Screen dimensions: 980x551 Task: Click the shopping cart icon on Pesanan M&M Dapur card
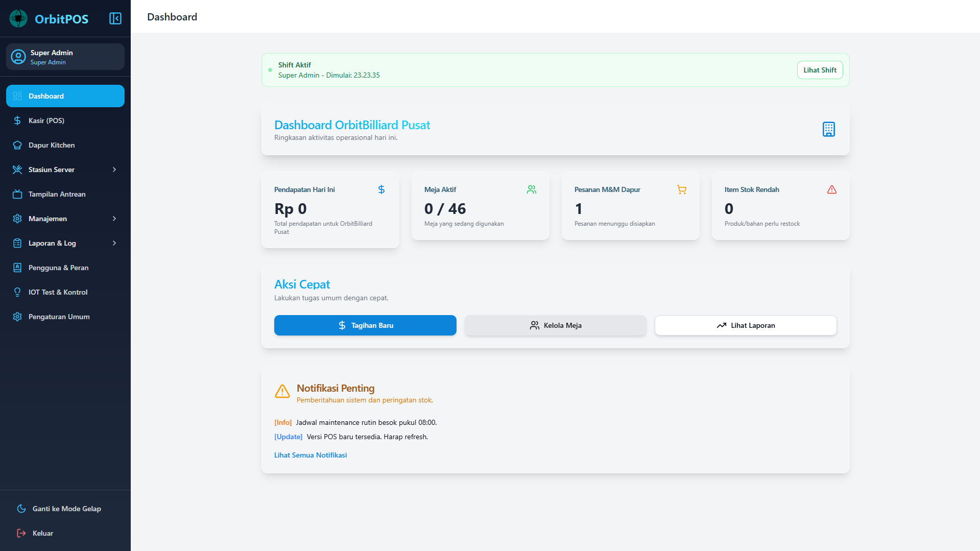coord(682,189)
